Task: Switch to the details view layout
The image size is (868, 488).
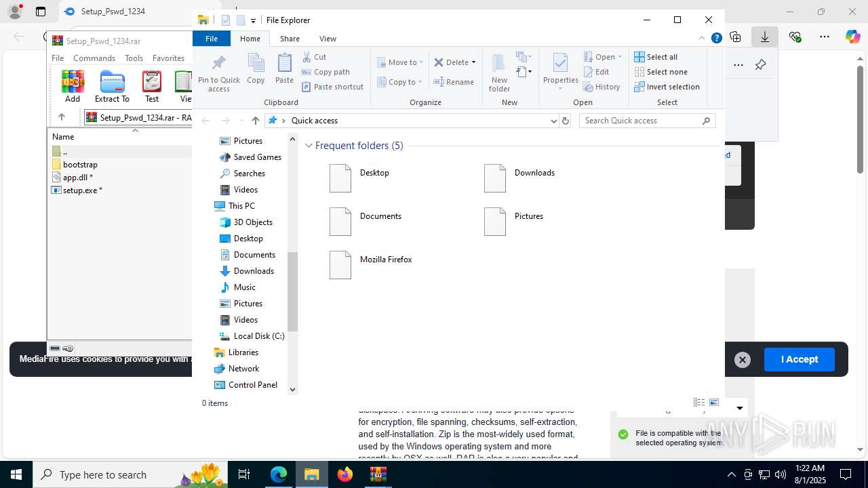Action: pos(699,403)
